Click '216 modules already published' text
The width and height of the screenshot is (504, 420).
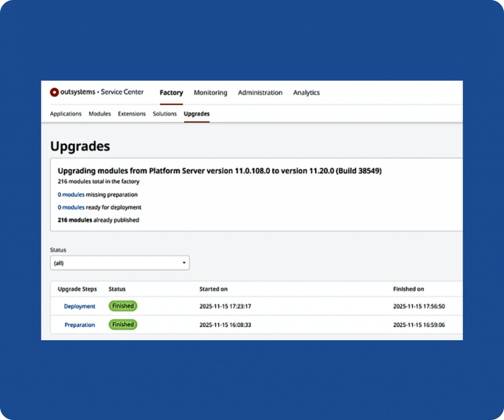(98, 220)
